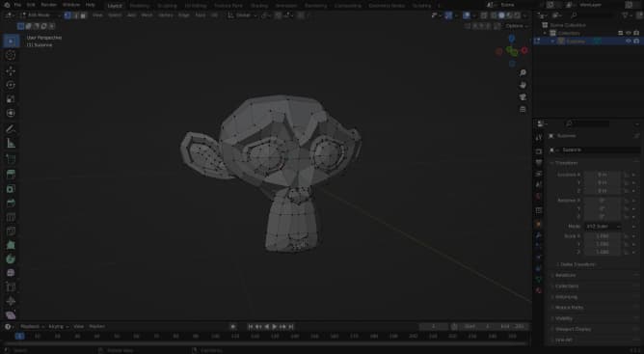The width and height of the screenshot is (644, 354).
Task: Select the Measure tool
Action: (x=11, y=143)
